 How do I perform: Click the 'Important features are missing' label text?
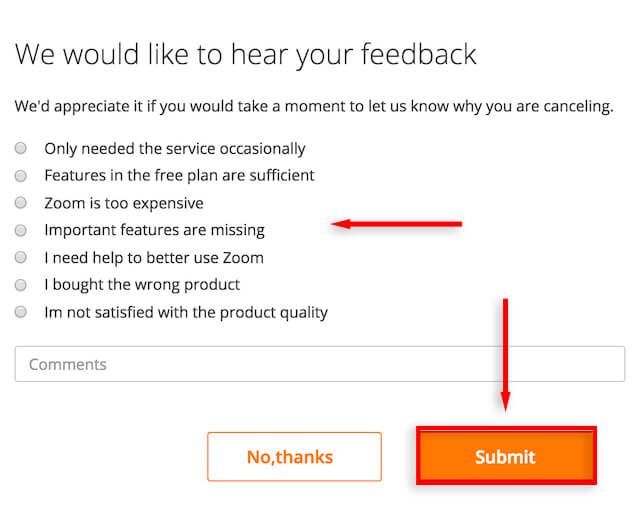[154, 230]
